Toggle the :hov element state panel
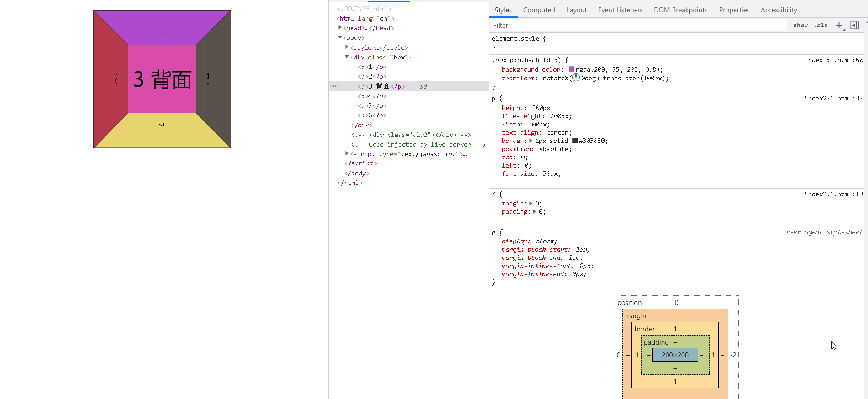The image size is (868, 399). coord(800,26)
